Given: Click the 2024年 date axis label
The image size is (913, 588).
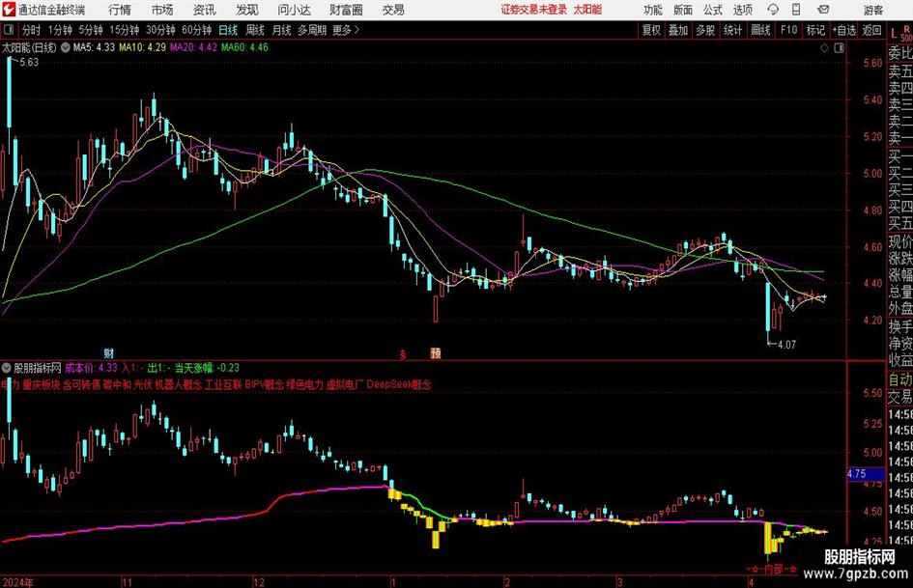Looking at the screenshot, I should [x=17, y=582].
